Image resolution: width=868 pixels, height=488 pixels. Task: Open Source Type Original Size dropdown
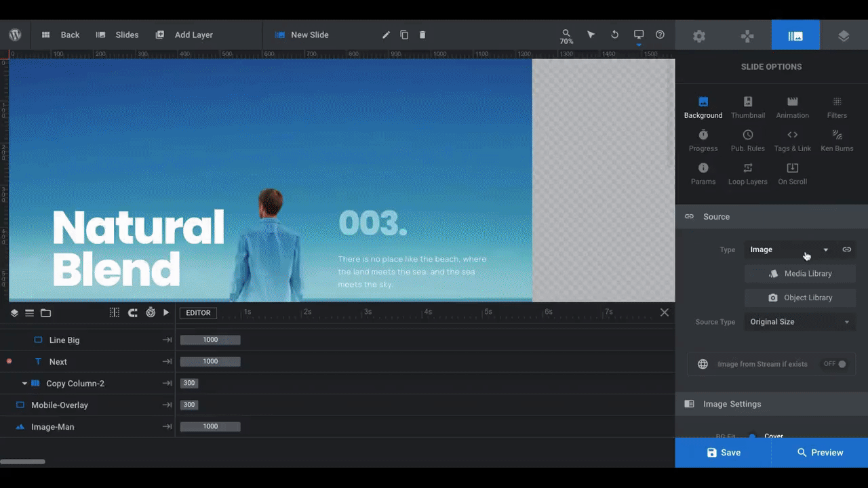(800, 322)
